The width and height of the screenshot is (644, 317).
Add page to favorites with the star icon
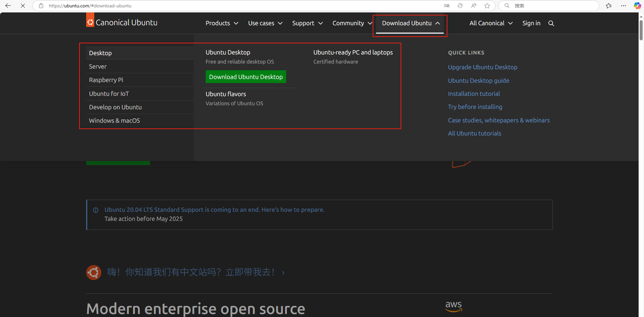(487, 6)
